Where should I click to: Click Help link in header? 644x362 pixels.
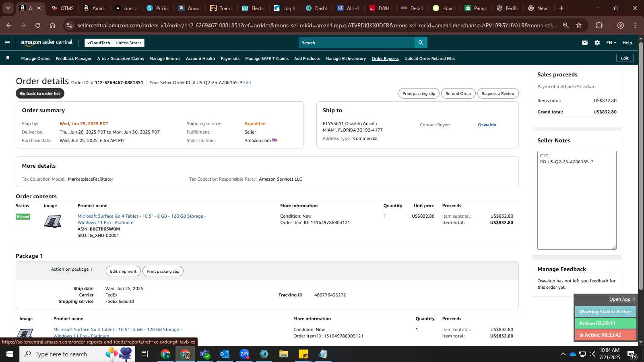(627, 43)
